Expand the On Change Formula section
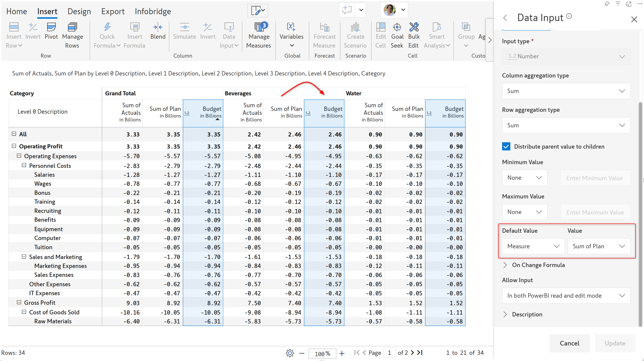 pyautogui.click(x=505, y=265)
